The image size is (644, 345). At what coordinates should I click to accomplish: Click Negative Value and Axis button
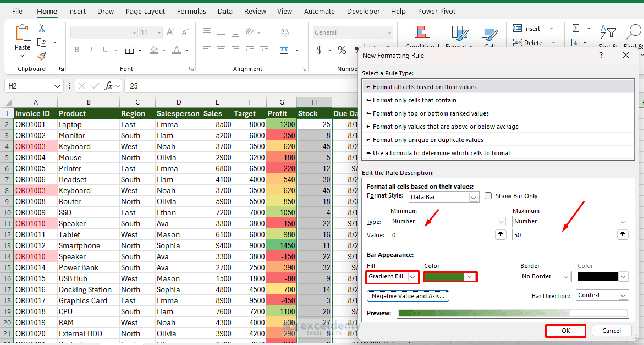coord(408,296)
